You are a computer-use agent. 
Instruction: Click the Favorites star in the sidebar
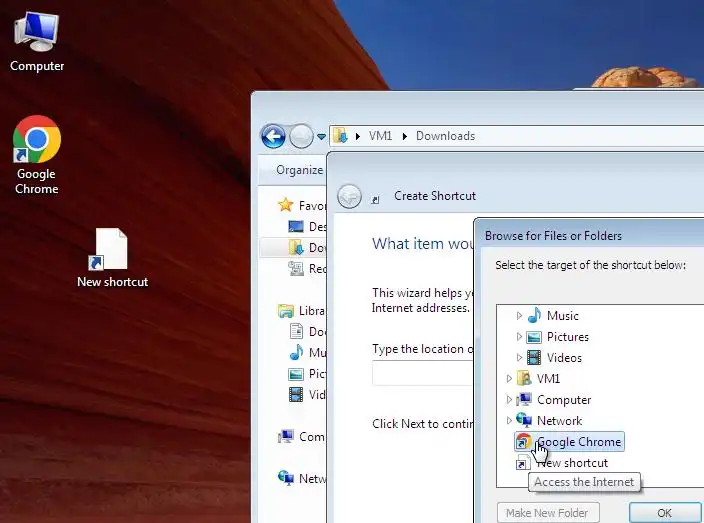coord(286,205)
